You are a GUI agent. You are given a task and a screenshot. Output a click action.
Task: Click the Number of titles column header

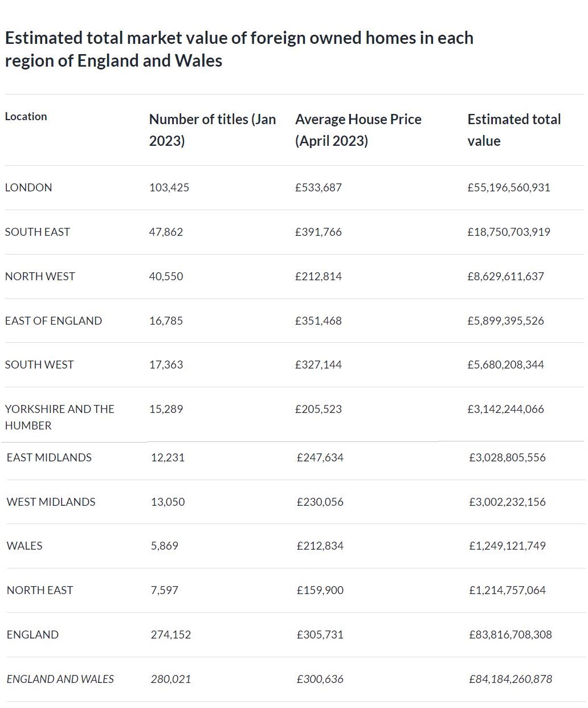click(213, 130)
